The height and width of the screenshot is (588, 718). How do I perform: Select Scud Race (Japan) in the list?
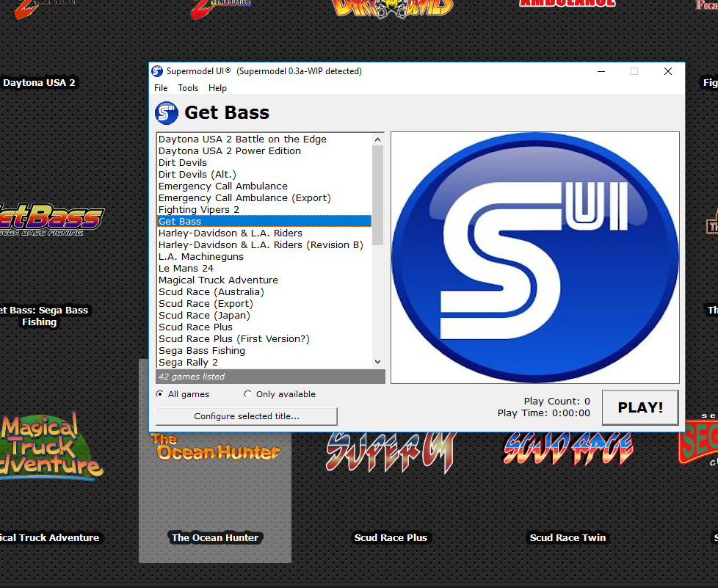(x=264, y=316)
